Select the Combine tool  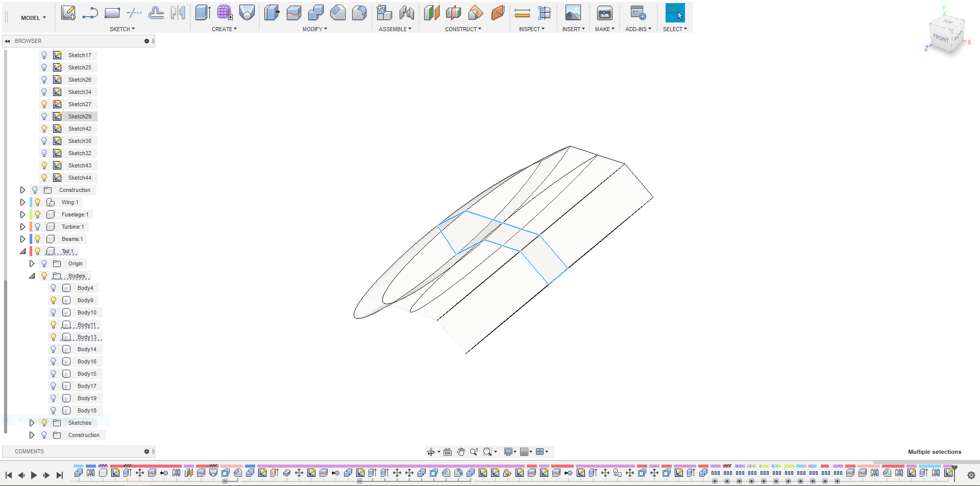(x=316, y=13)
